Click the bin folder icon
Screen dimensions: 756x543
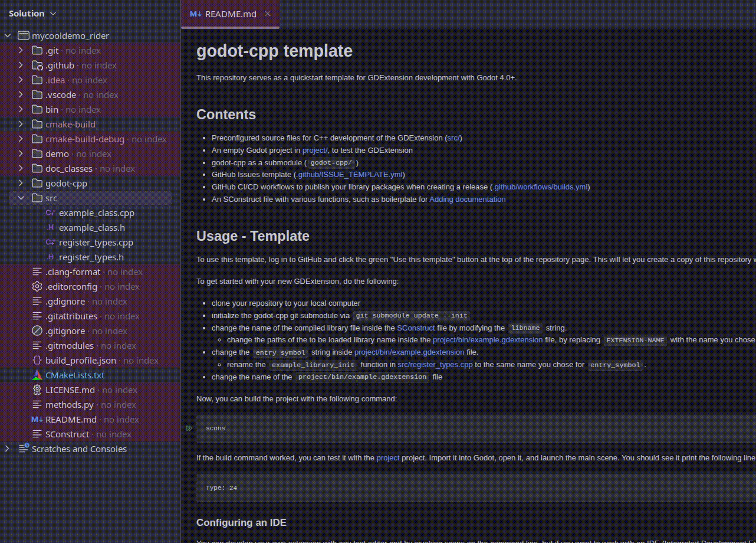(37, 110)
